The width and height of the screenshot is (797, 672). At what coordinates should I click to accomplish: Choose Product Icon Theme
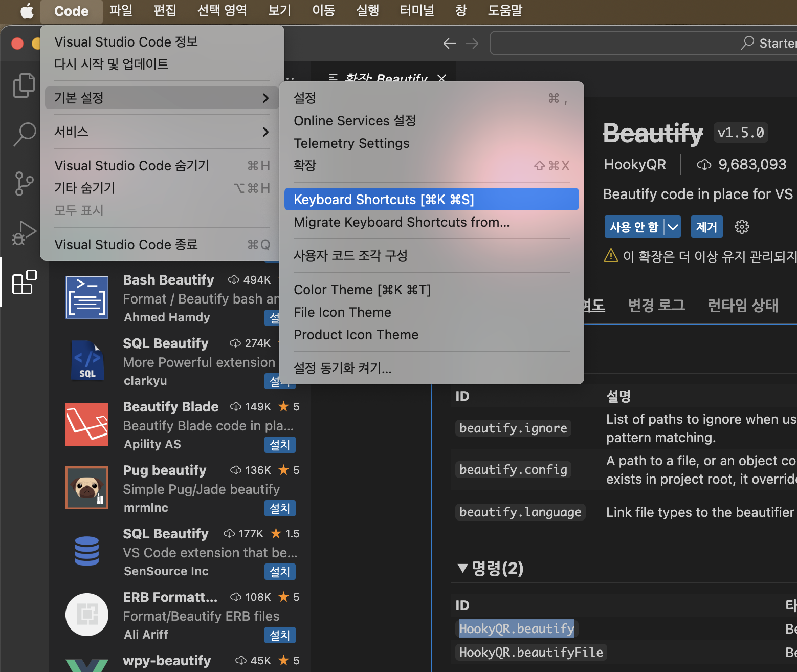432,335
